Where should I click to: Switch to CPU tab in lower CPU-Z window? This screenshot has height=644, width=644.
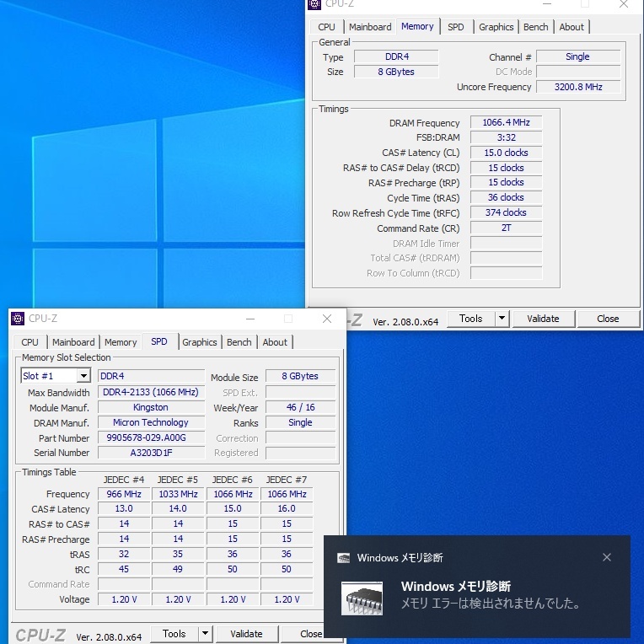[30, 342]
